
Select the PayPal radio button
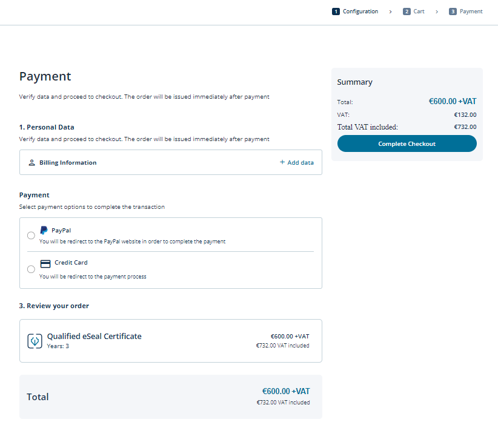[x=31, y=236]
